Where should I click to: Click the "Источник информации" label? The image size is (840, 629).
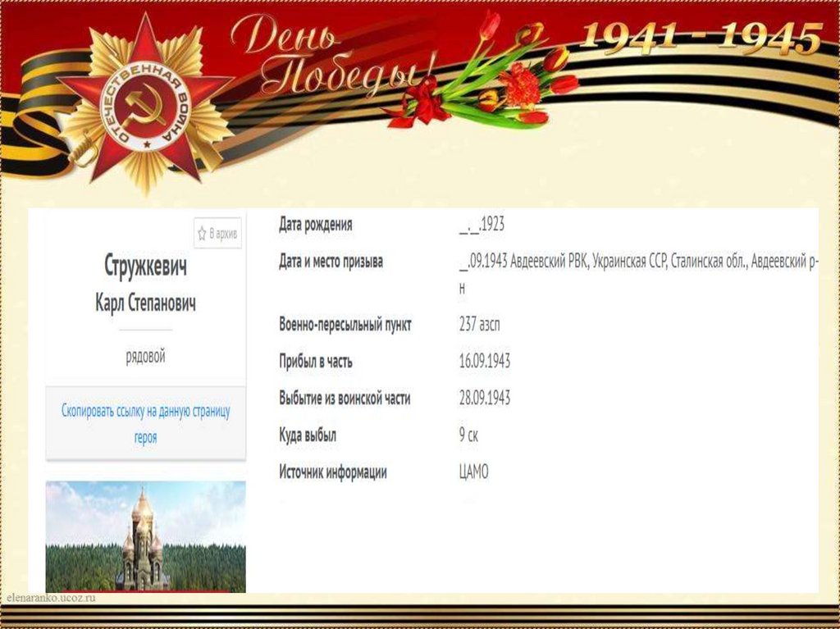(x=333, y=472)
